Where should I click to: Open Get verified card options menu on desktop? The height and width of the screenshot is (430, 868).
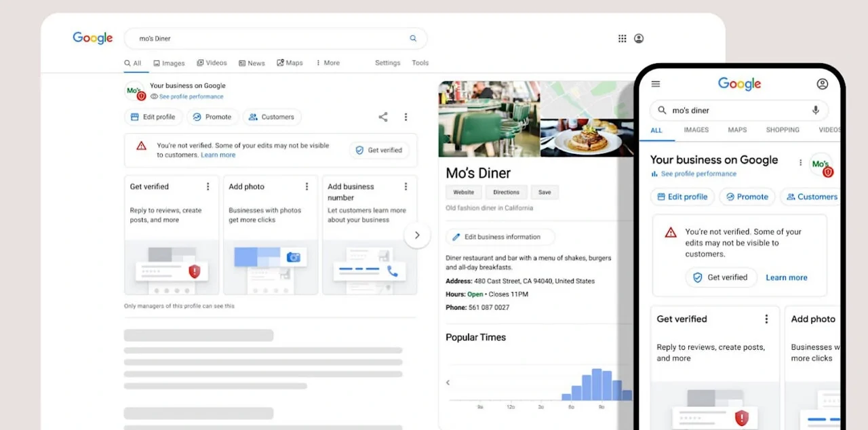pyautogui.click(x=208, y=187)
